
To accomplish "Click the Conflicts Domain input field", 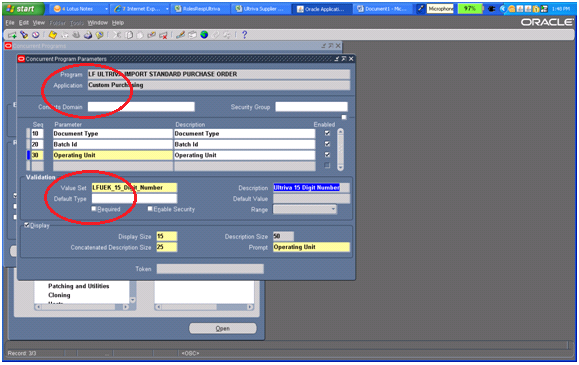I will [141, 107].
